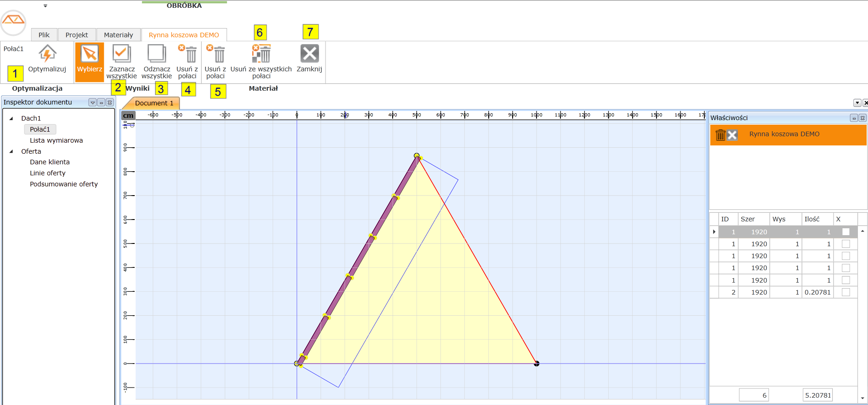This screenshot has width=868, height=405.
Task: Click the Optymalizuj lightning house icon
Action: (47, 54)
